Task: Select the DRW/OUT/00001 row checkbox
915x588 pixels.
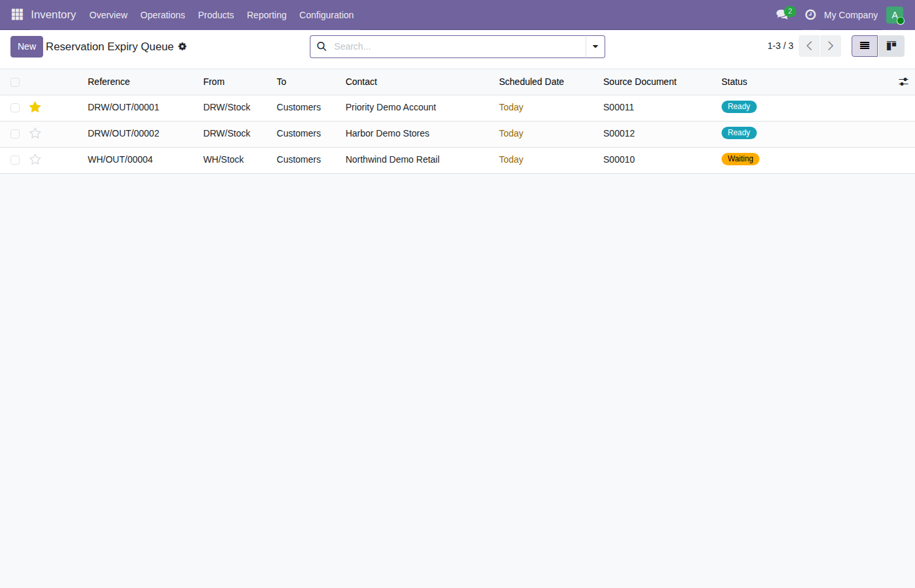Action: tap(15, 108)
